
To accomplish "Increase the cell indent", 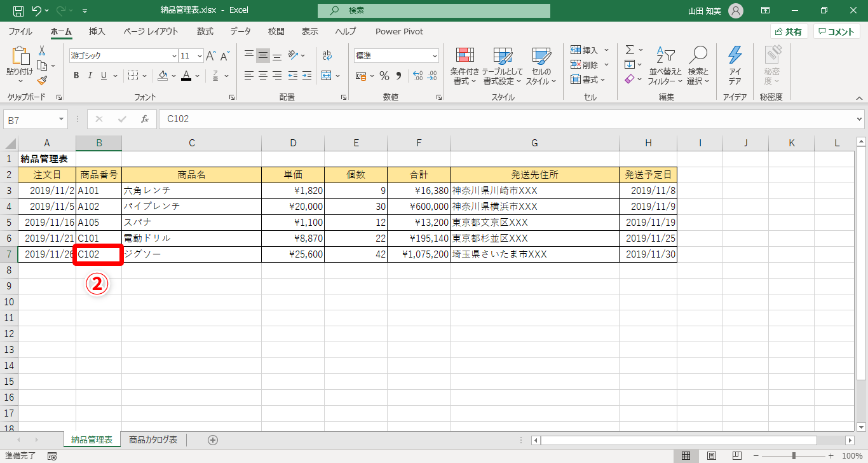I will pos(308,76).
